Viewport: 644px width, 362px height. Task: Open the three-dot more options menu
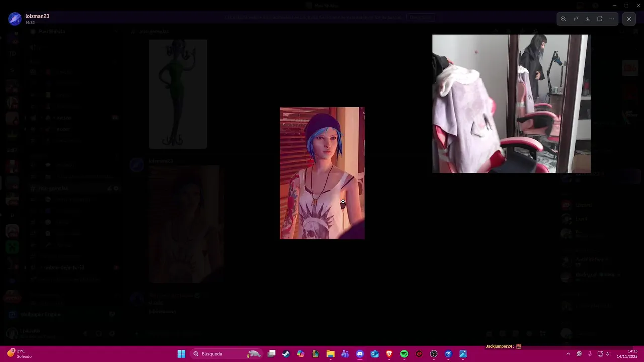[612, 19]
